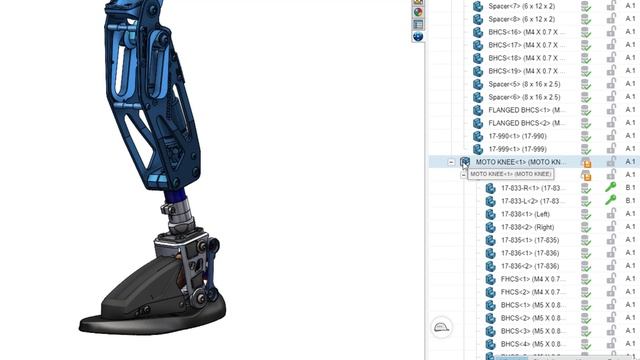
Task: Click the lock icon on Spacer<8> row
Action: point(611,18)
